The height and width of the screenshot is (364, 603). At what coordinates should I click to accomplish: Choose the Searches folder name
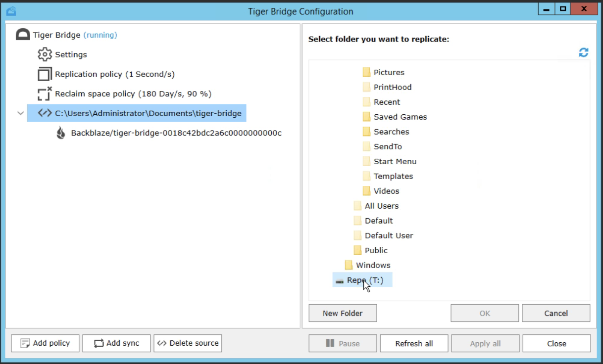click(392, 132)
